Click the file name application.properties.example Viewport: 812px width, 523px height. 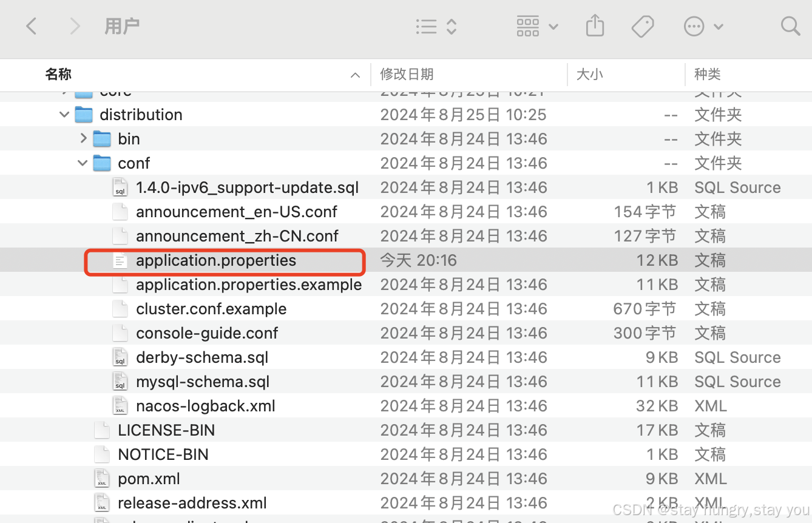coord(249,285)
